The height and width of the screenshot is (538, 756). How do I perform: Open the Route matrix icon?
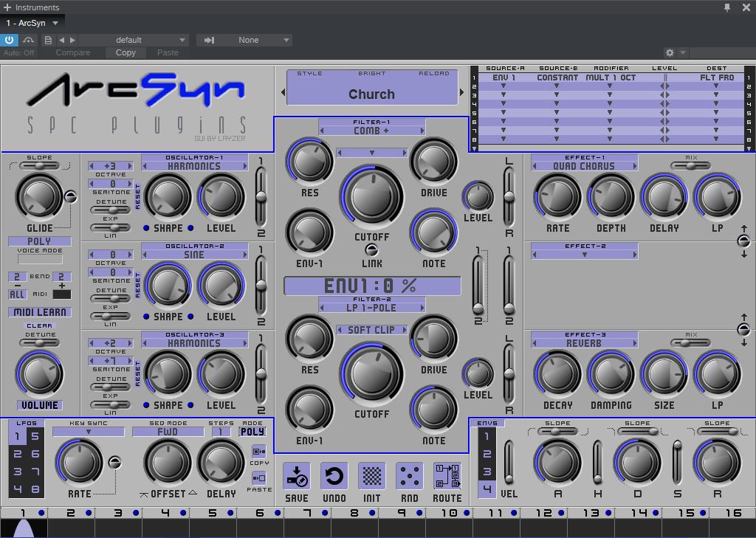pyautogui.click(x=447, y=476)
